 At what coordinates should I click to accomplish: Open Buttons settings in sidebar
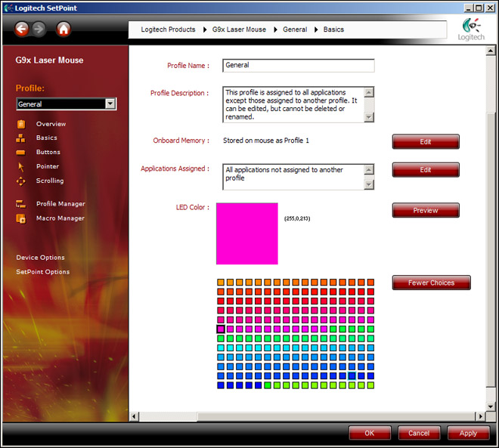pyautogui.click(x=48, y=152)
